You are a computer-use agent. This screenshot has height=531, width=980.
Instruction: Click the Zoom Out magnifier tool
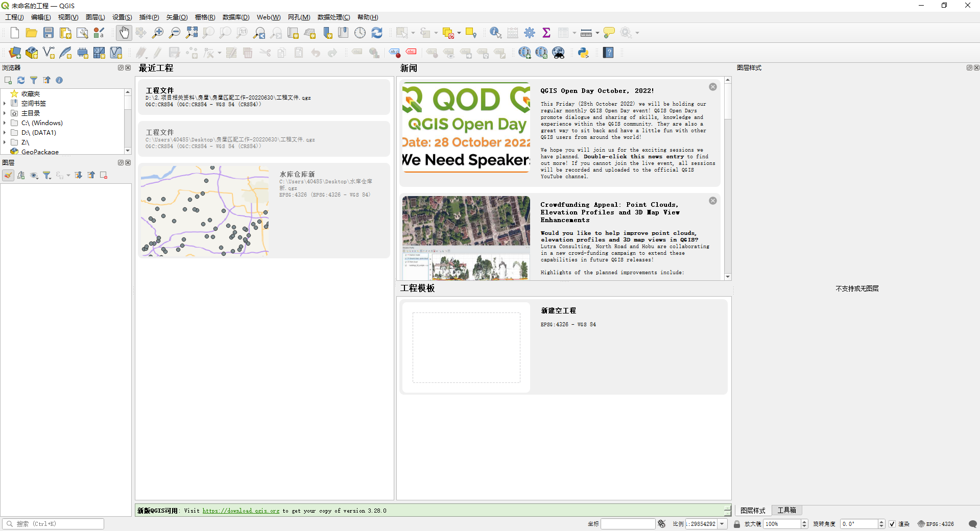click(x=175, y=33)
